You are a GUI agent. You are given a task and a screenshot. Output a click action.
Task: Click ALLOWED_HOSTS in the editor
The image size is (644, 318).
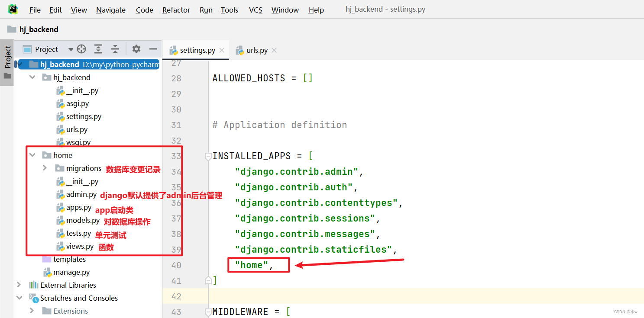pyautogui.click(x=249, y=78)
